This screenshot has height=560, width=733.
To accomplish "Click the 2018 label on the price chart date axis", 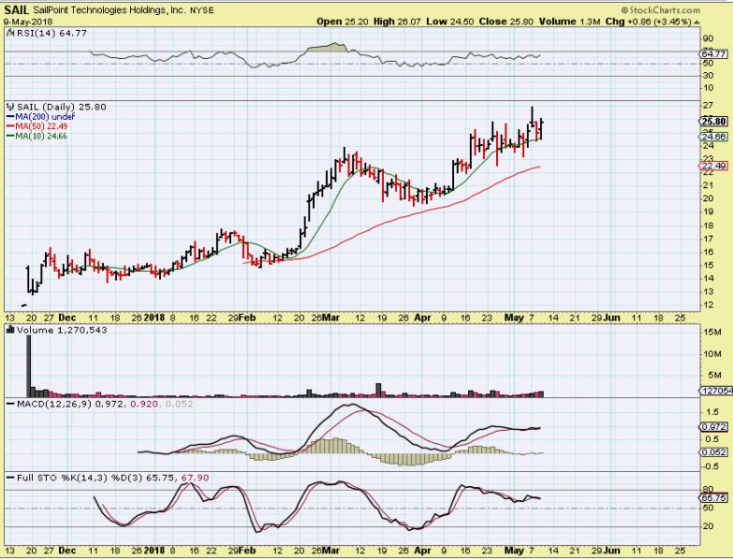I will pyautogui.click(x=154, y=317).
